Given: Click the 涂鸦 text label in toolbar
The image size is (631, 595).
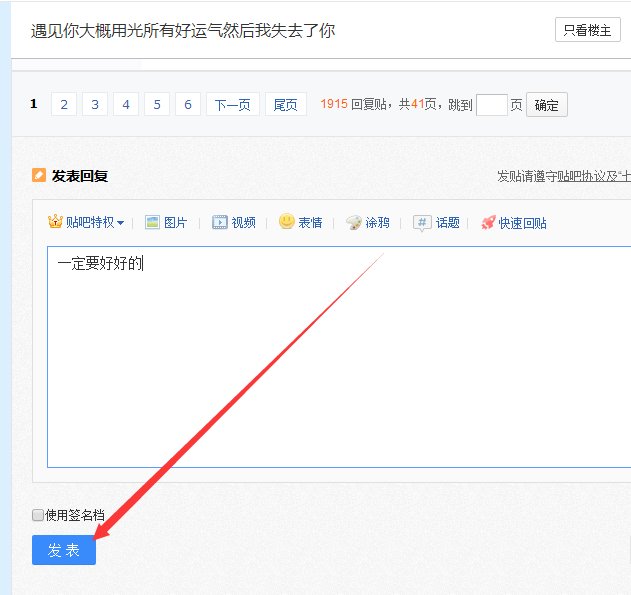Looking at the screenshot, I should (x=377, y=222).
